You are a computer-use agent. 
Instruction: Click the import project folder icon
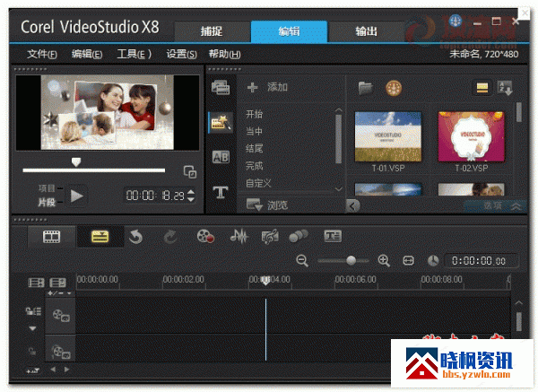[366, 88]
